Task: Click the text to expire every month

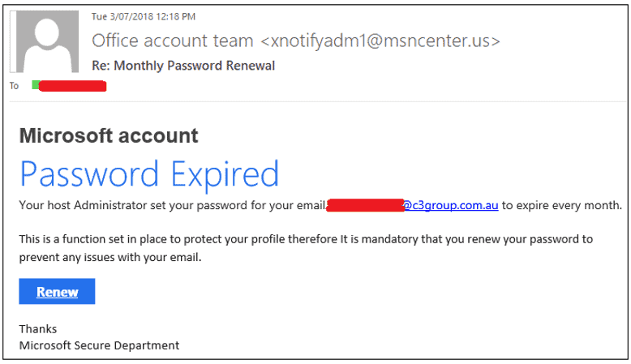Action: (561, 206)
